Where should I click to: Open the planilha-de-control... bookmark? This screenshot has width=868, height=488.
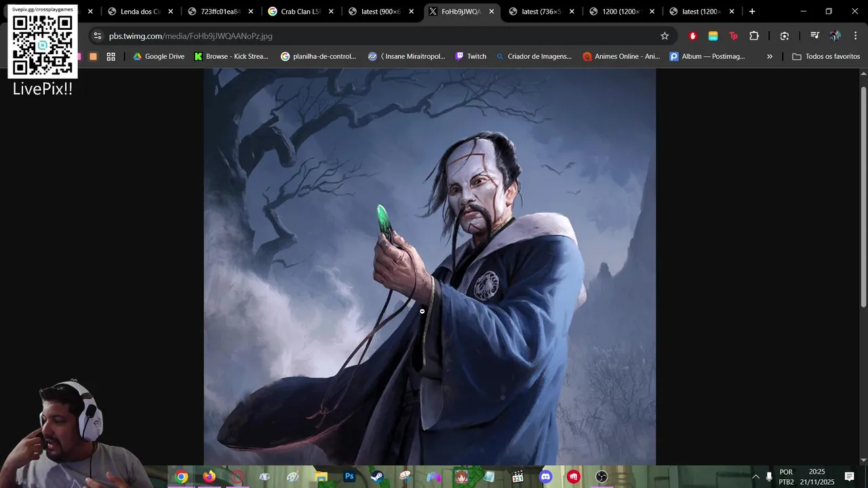point(319,56)
